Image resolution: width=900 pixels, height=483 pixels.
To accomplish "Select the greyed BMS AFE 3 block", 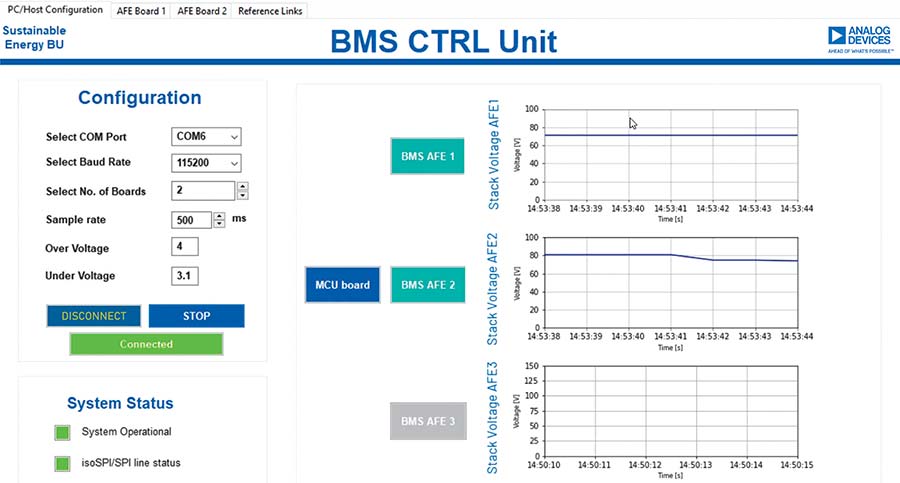I will pyautogui.click(x=428, y=421).
